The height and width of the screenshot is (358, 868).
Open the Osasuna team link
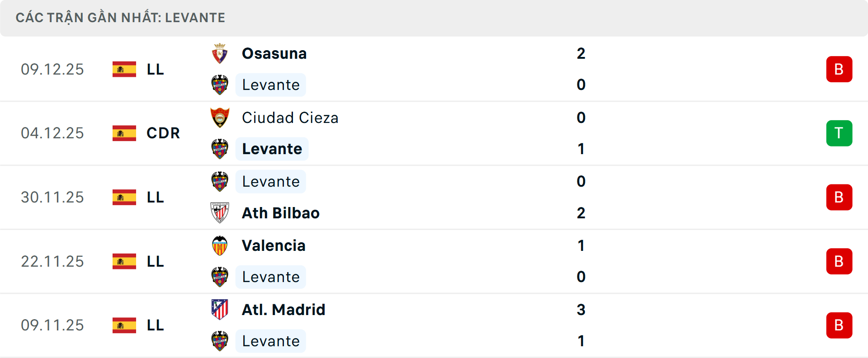tap(274, 54)
